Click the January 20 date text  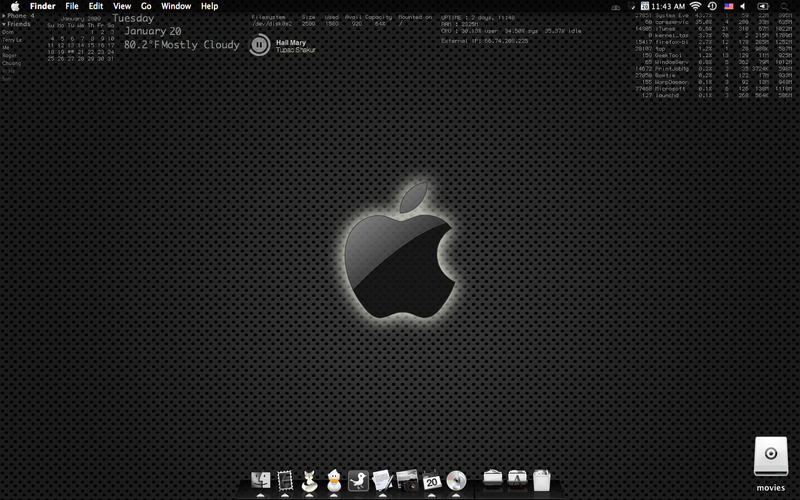pyautogui.click(x=153, y=31)
